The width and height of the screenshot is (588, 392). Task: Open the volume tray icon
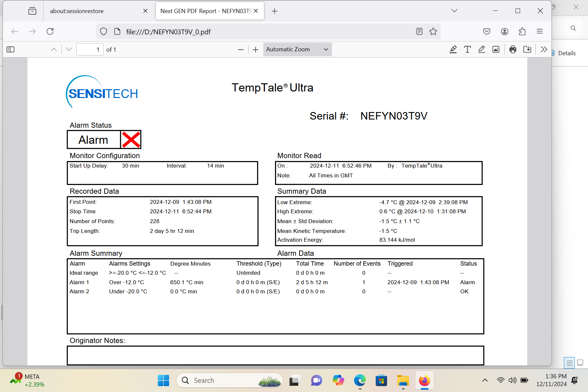coord(512,380)
